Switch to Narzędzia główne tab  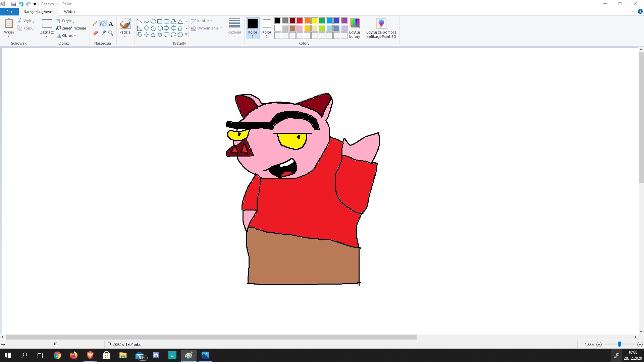[x=39, y=12]
